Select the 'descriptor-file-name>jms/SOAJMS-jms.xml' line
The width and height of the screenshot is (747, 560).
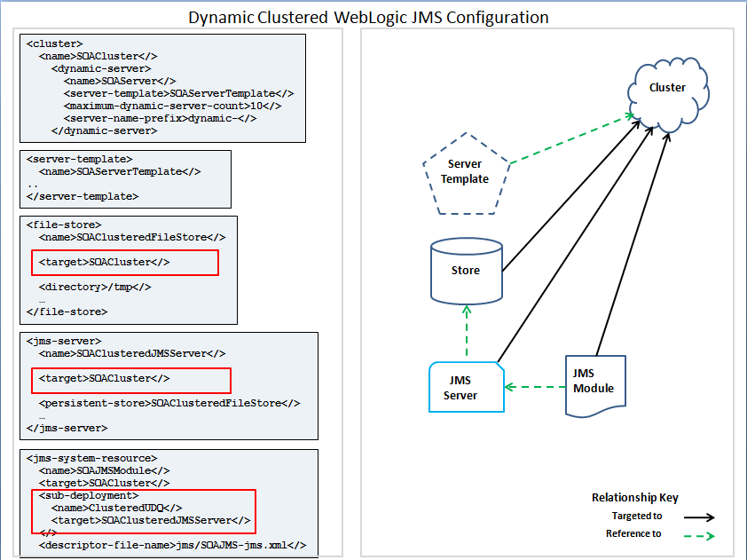pyautogui.click(x=172, y=545)
